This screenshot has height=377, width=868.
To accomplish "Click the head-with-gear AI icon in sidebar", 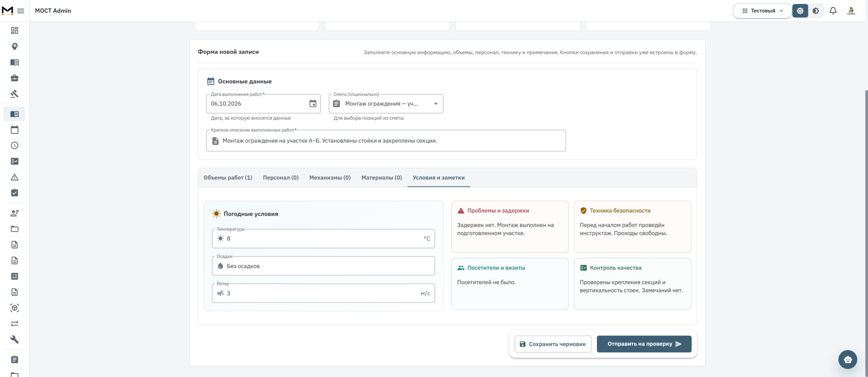I will coord(14,47).
